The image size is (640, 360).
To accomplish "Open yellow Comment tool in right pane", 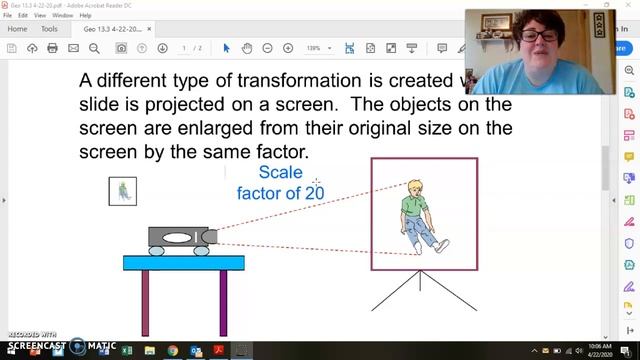I will tap(629, 157).
